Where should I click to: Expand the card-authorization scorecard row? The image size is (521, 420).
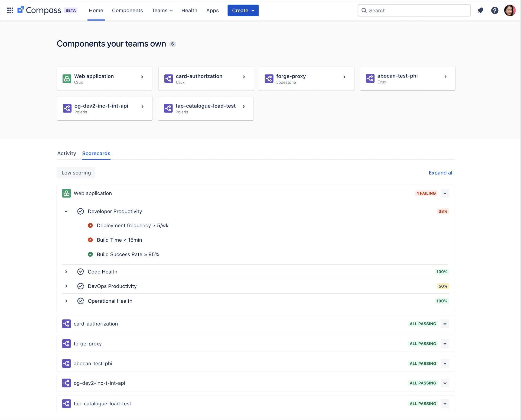pyautogui.click(x=445, y=324)
